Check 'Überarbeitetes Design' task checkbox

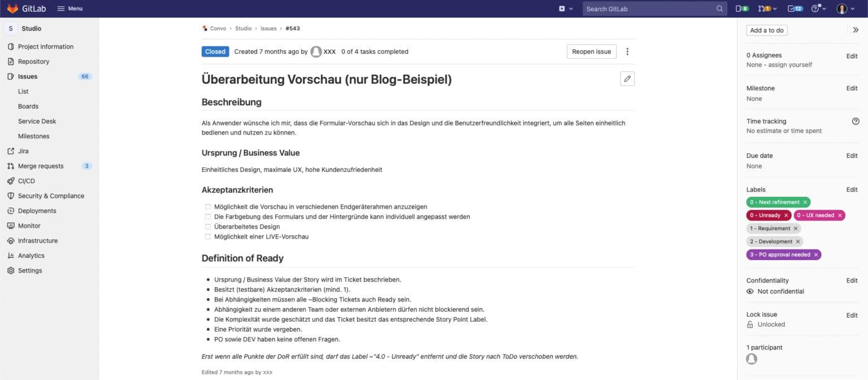(x=208, y=227)
